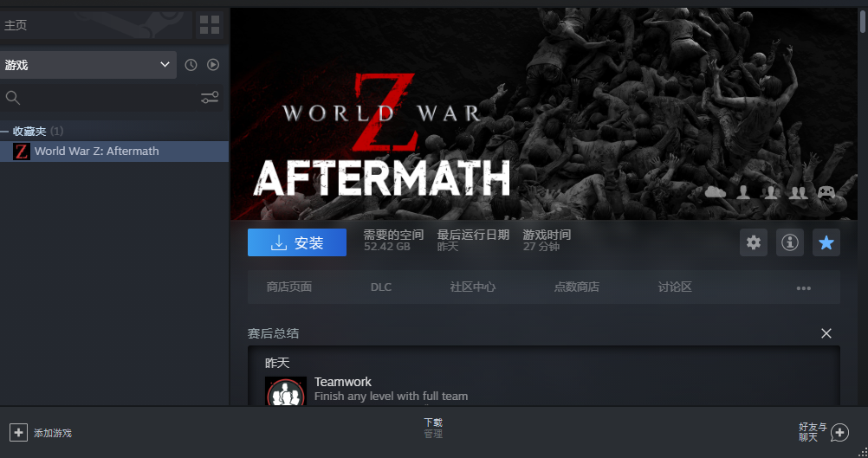Toggle favorite star for the game
868x458 pixels.
click(826, 242)
